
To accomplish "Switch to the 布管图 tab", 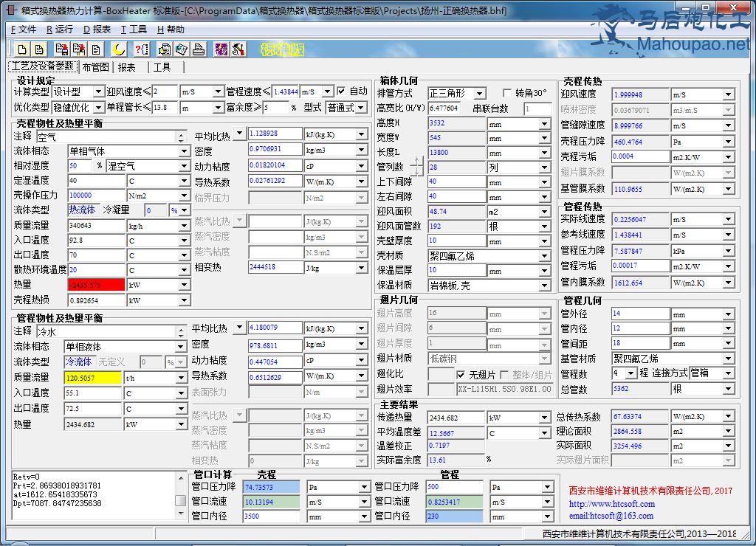I will [x=95, y=67].
